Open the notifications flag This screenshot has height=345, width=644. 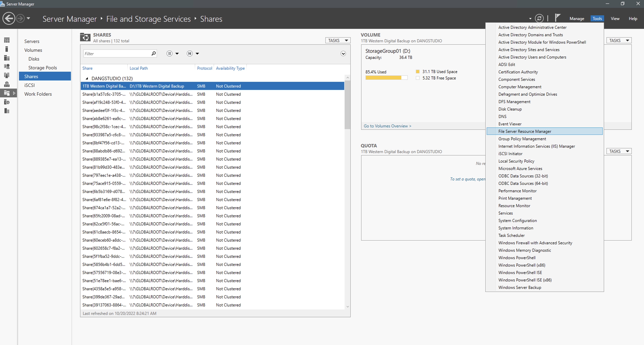(557, 18)
